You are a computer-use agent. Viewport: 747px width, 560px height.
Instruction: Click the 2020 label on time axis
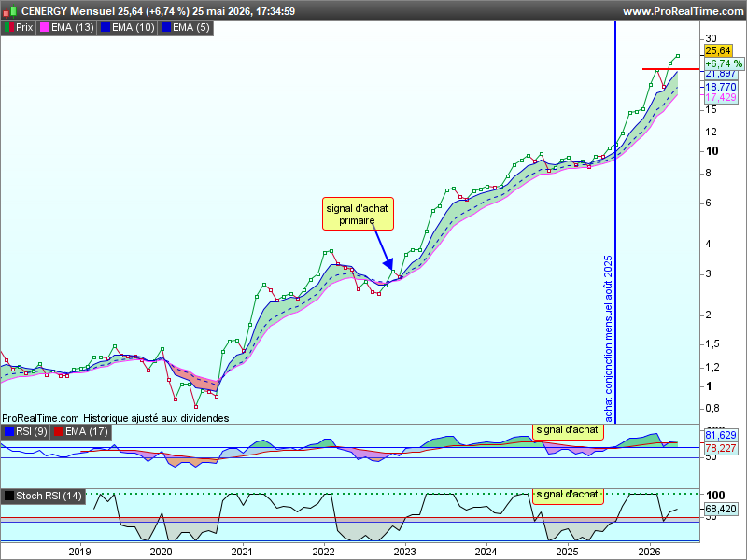[x=161, y=552]
